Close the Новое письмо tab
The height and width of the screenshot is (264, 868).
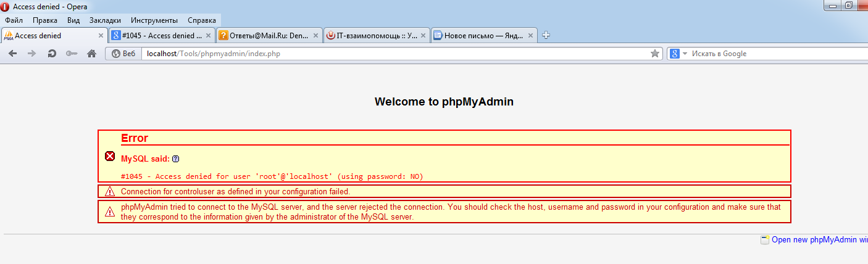click(530, 36)
